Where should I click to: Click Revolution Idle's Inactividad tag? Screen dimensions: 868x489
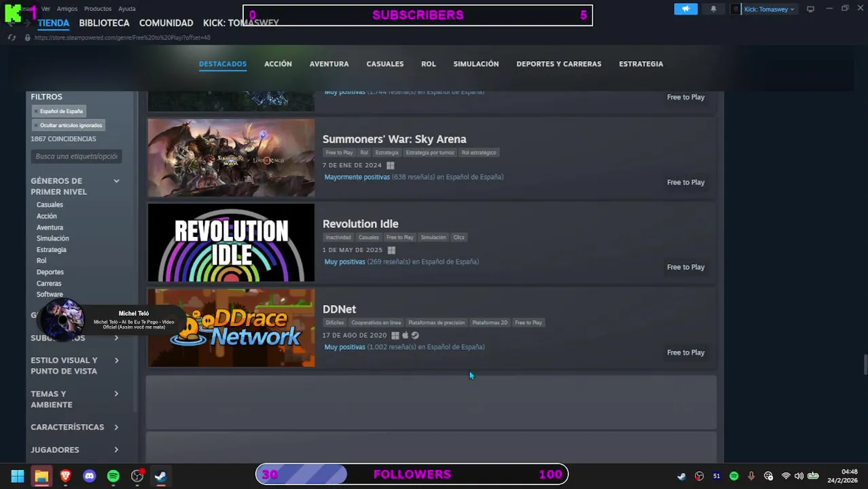coord(338,238)
